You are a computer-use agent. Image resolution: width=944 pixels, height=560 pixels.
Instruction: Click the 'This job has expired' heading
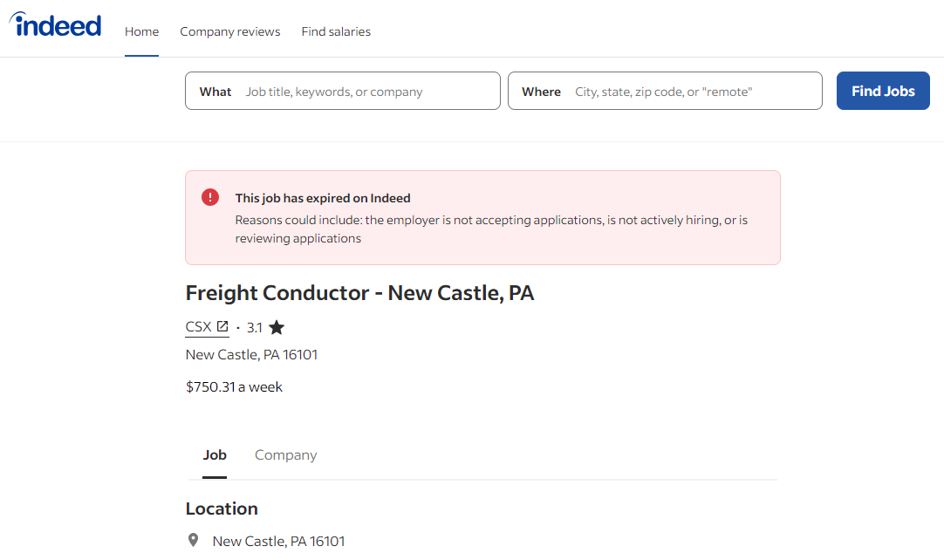pos(323,198)
